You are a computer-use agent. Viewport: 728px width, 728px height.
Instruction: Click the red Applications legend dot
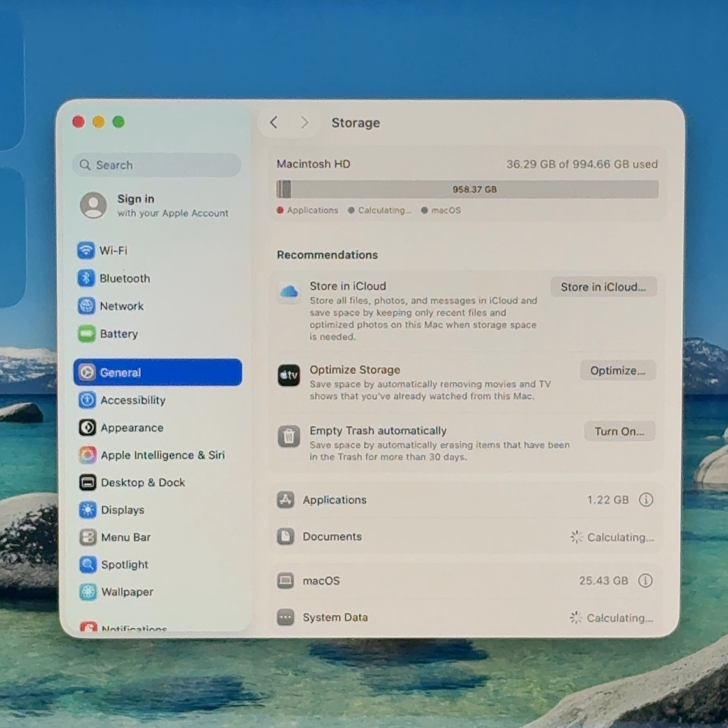[280, 210]
